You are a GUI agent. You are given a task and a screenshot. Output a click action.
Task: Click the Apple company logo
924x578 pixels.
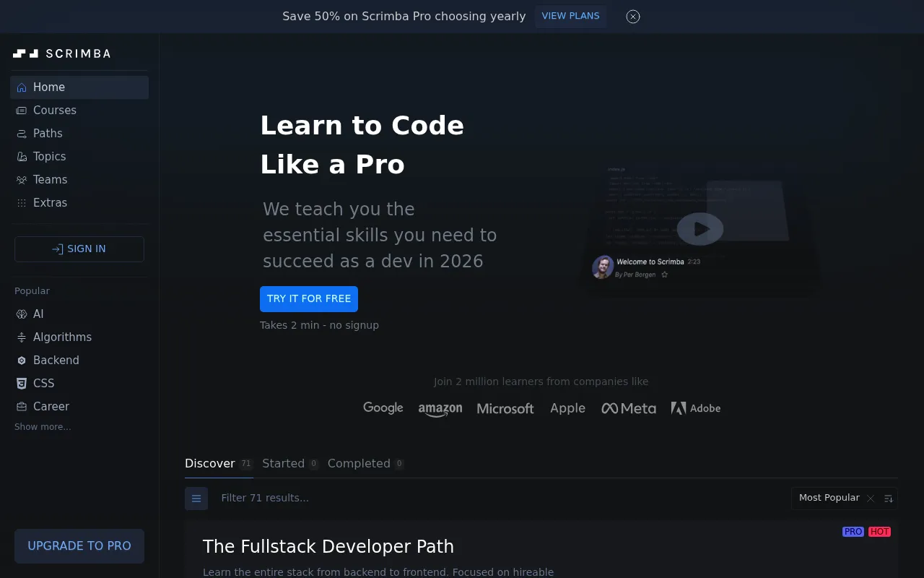pos(568,408)
